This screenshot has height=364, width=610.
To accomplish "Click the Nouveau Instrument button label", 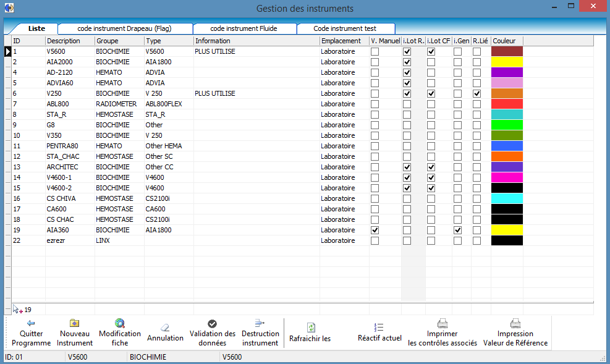I will [75, 338].
